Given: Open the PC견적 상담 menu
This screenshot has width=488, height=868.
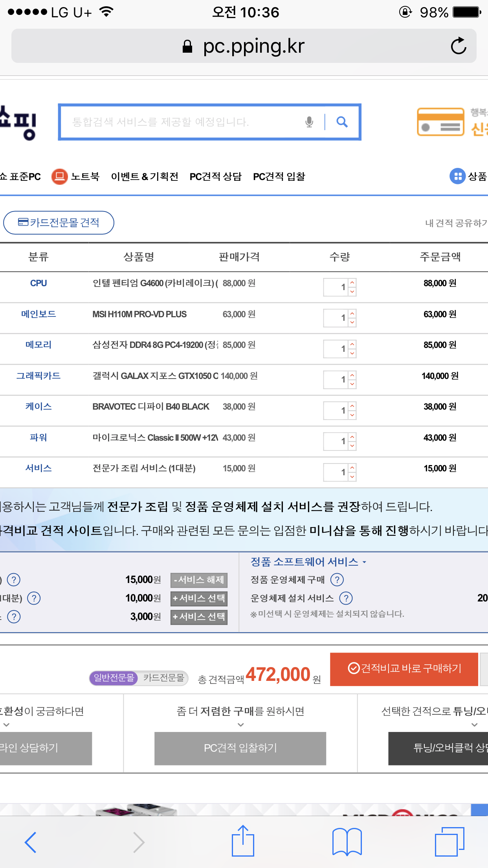Looking at the screenshot, I should coord(216,177).
